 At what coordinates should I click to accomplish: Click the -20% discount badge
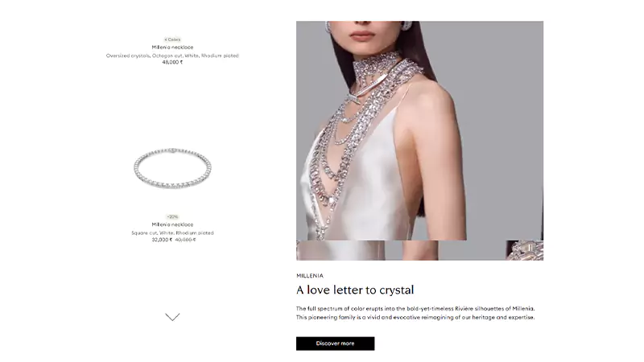point(172,216)
